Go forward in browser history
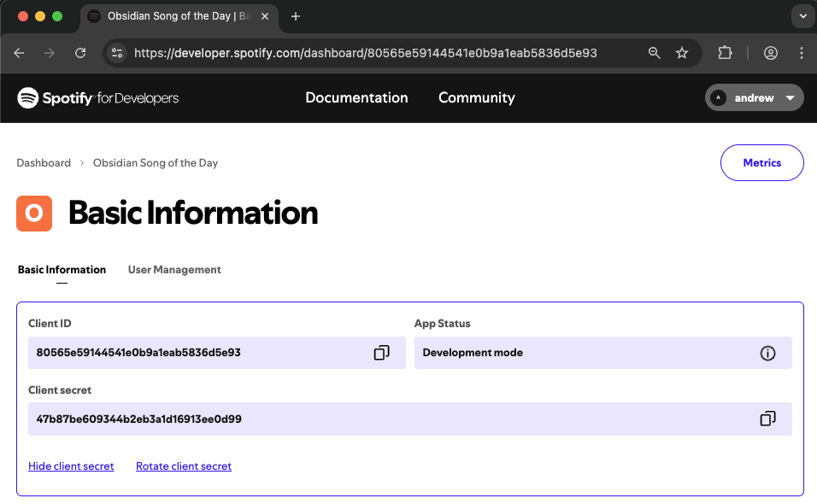 [50, 53]
